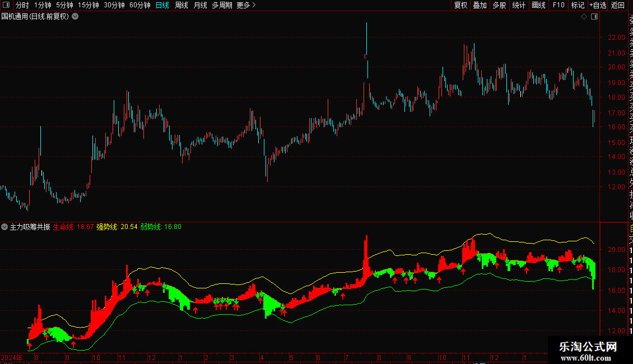Select the 1分钟 period
The width and height of the screenshot is (633, 364).
(43, 5)
